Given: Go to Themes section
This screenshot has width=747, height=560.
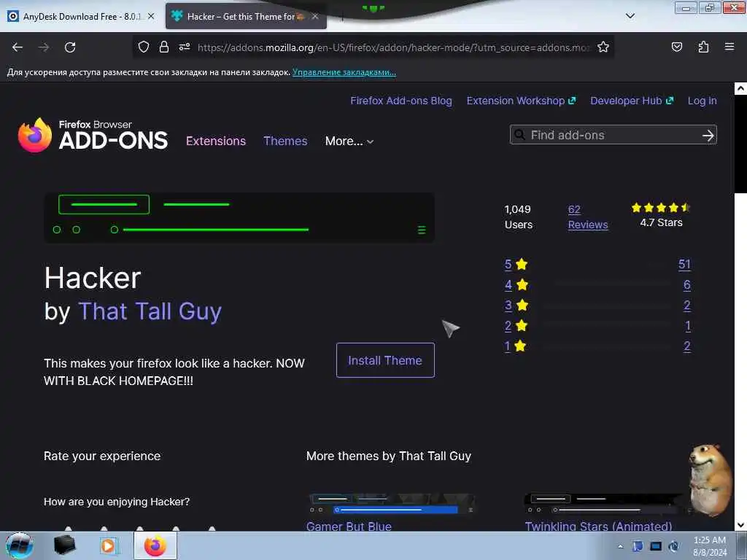Looking at the screenshot, I should pos(285,141).
